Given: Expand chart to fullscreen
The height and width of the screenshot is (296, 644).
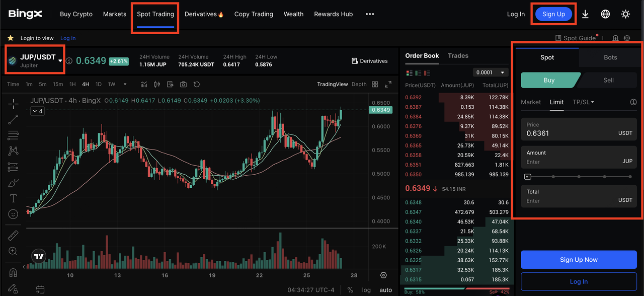Looking at the screenshot, I should click(x=388, y=84).
